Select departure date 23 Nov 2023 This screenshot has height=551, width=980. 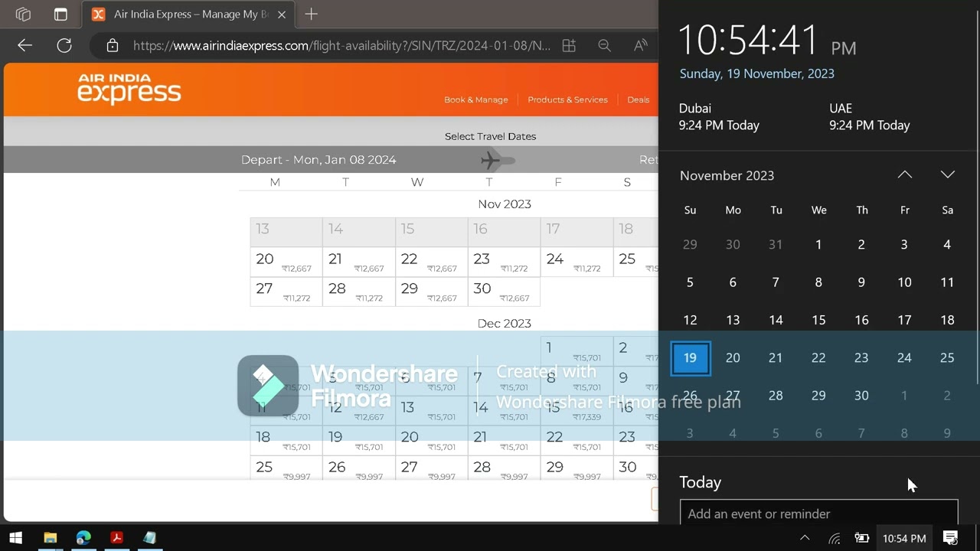tap(505, 262)
